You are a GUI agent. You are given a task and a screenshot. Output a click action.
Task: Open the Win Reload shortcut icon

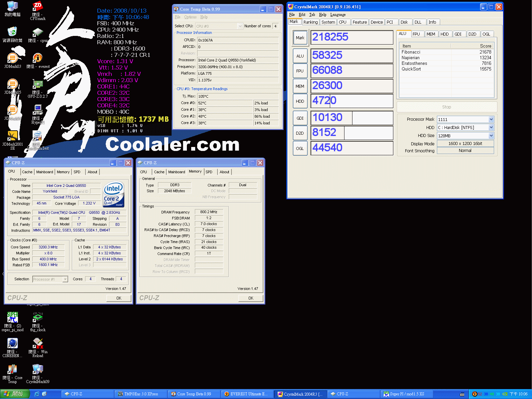38,347
